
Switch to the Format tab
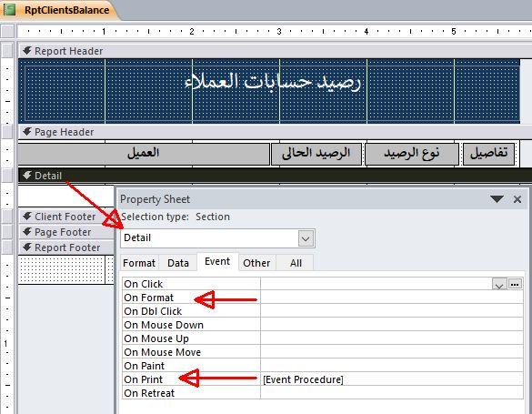(x=139, y=263)
